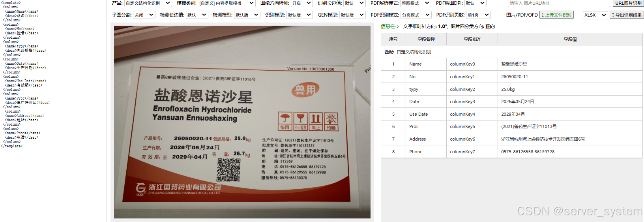Open the 检测模型 dropdown
Screen dimensions: 644x222
pyautogui.click(x=247, y=15)
